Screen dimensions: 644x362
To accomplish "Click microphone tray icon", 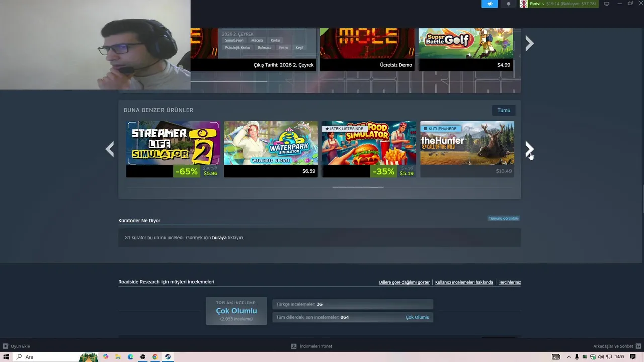I will click(x=577, y=357).
